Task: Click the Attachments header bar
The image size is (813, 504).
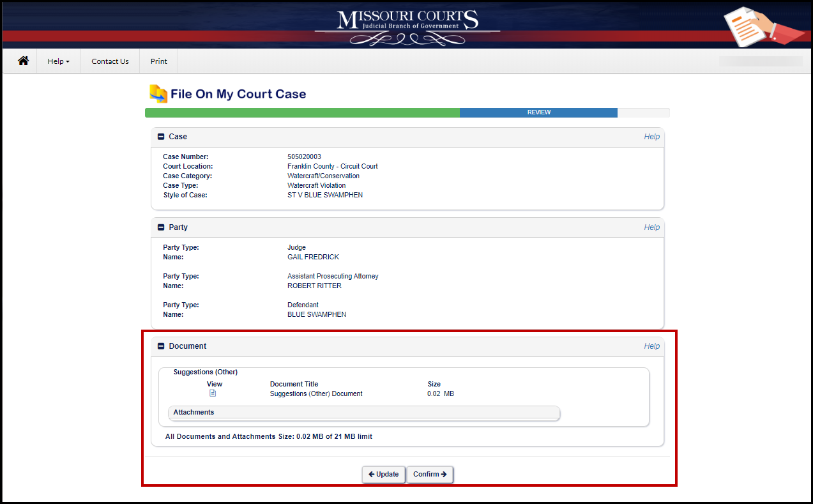Action: click(x=363, y=413)
